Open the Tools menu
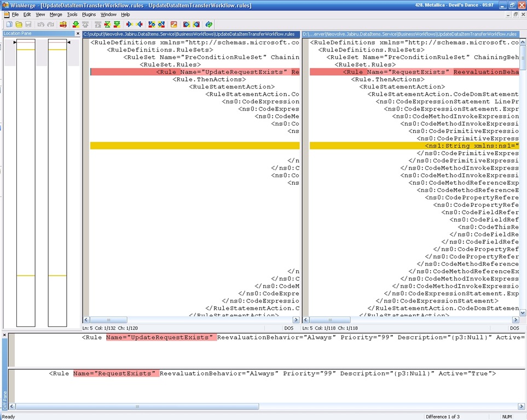The image size is (527, 420). tap(72, 14)
